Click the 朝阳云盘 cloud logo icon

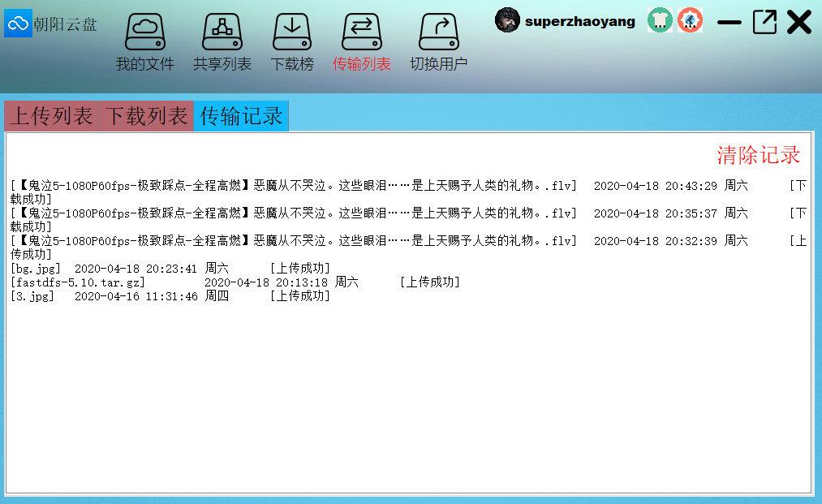(18, 23)
